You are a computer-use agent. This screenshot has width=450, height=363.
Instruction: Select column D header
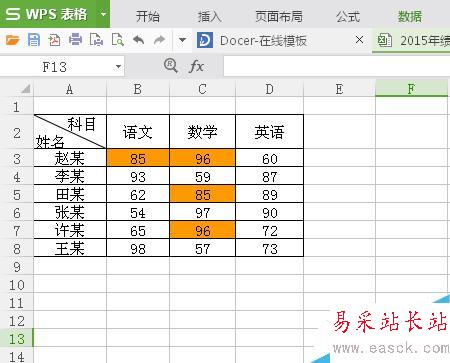pyautogui.click(x=269, y=89)
